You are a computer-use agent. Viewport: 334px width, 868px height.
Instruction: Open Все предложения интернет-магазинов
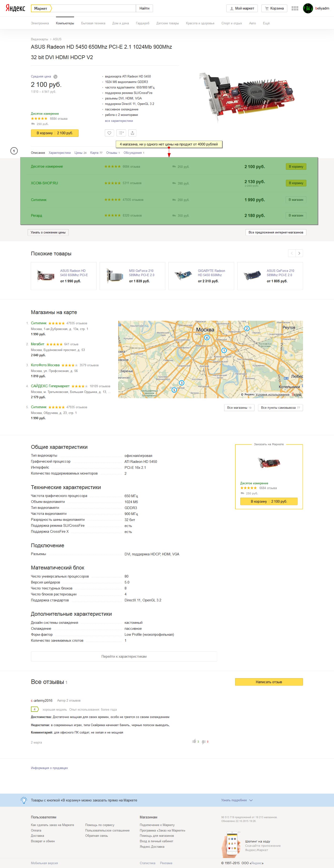click(x=276, y=232)
